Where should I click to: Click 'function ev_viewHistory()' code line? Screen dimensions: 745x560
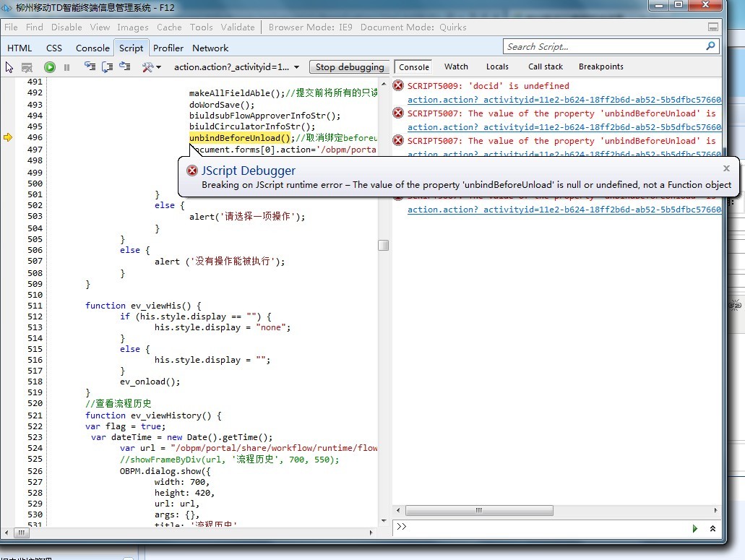(x=153, y=415)
